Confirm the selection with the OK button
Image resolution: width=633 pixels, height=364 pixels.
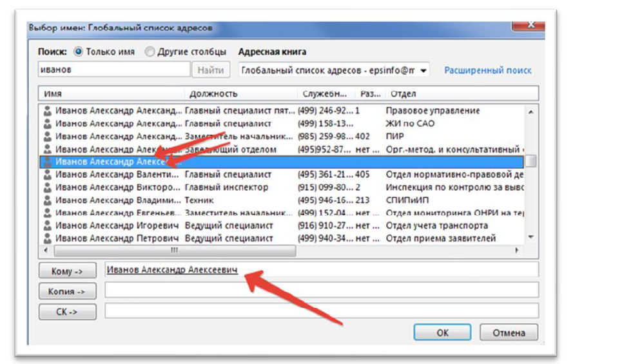(x=442, y=333)
